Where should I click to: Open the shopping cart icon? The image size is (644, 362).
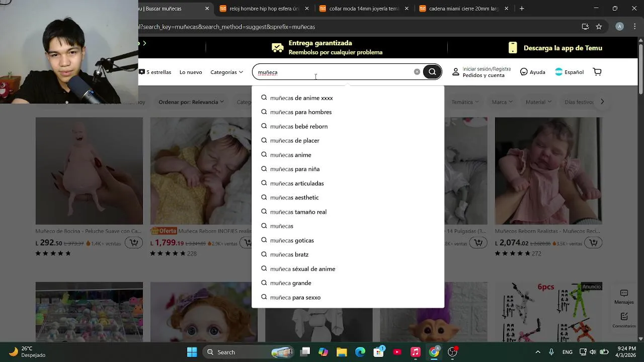[597, 72]
